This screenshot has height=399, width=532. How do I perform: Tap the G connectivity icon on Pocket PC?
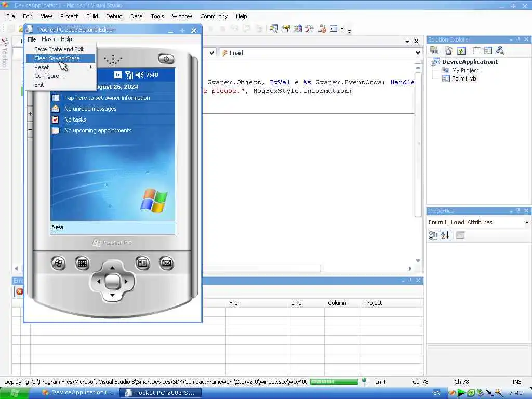[x=118, y=75]
